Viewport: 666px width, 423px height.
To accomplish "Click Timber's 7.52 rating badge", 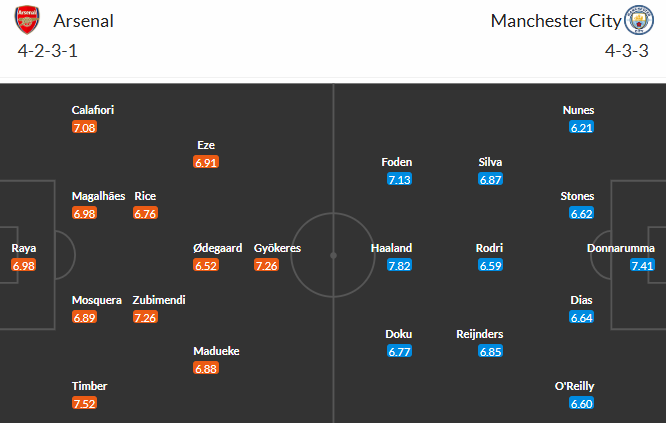I will pyautogui.click(x=85, y=403).
